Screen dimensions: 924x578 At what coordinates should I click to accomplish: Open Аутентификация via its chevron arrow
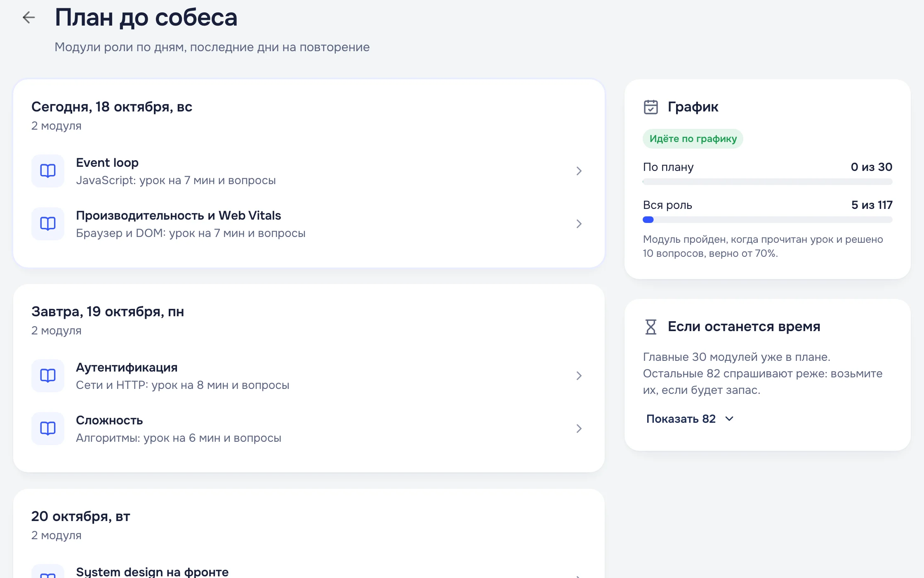point(579,376)
